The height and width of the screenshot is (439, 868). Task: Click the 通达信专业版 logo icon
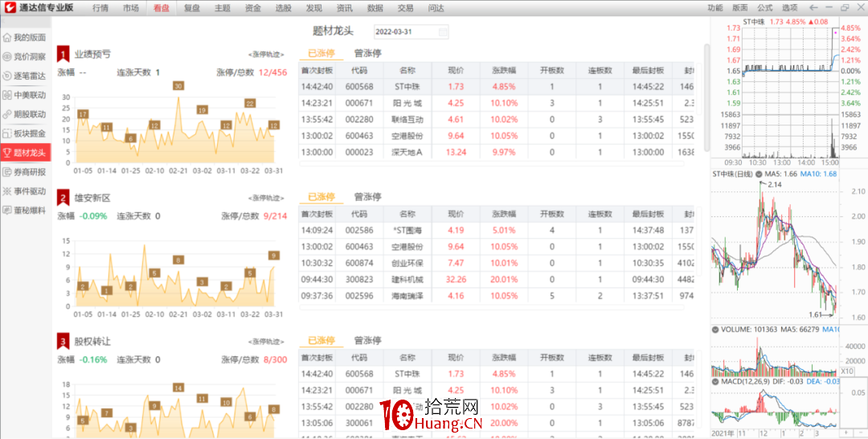[10, 8]
